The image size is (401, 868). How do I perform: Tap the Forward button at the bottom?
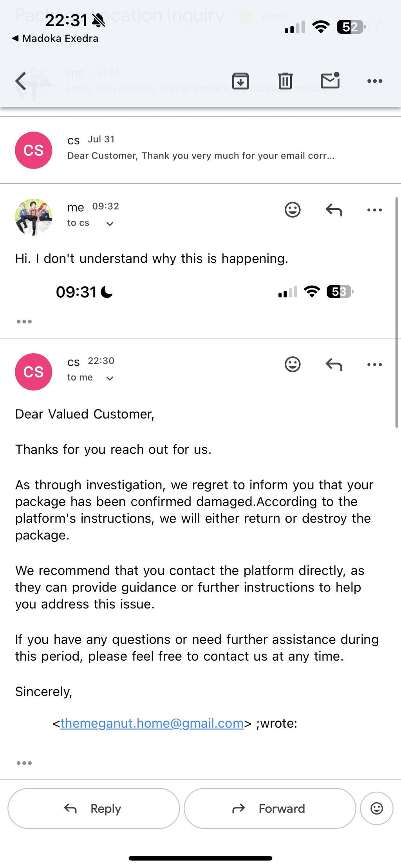tap(270, 808)
